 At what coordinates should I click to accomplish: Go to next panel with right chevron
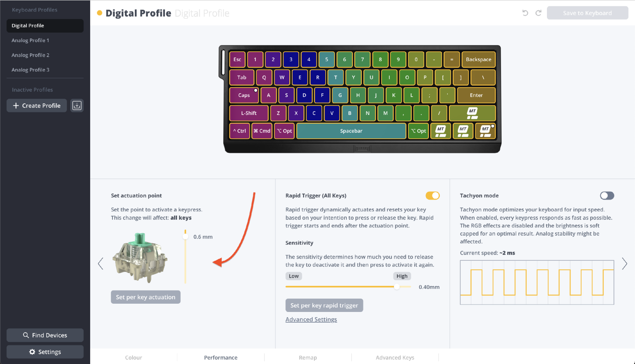[x=624, y=264]
